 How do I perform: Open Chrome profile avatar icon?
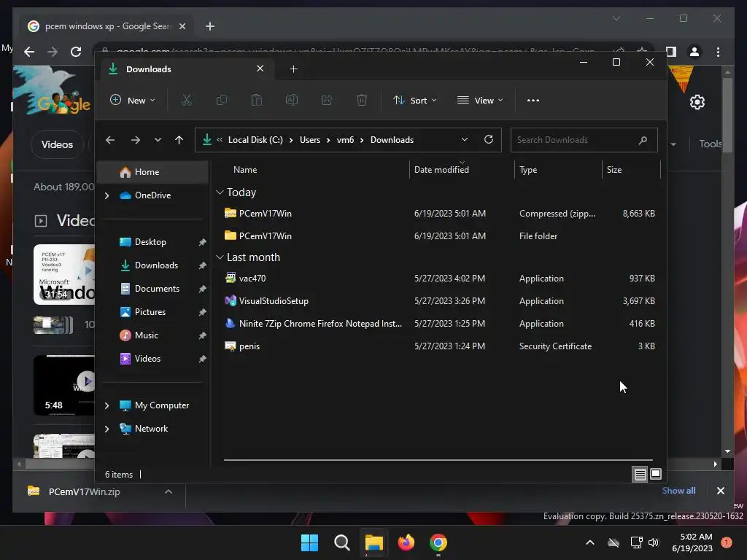(694, 52)
